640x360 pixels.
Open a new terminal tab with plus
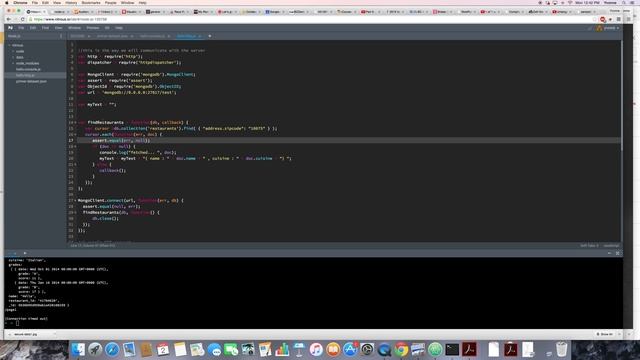24,253
